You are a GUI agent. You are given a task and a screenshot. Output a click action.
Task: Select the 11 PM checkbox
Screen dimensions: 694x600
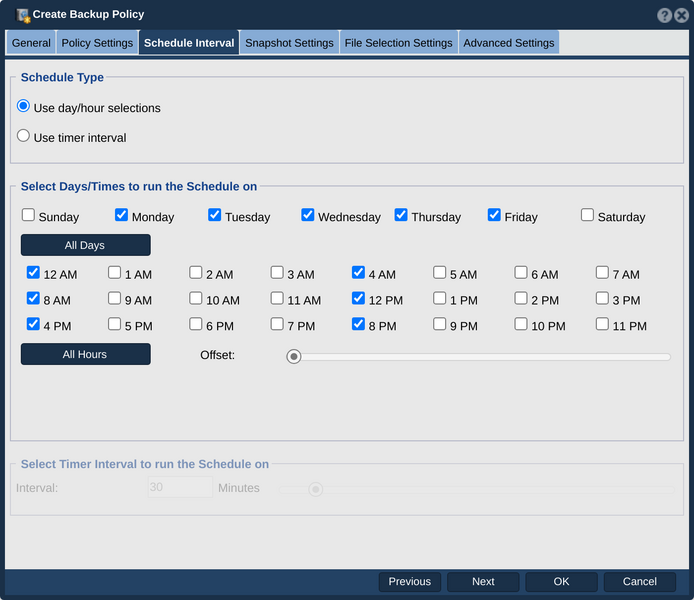[602, 324]
